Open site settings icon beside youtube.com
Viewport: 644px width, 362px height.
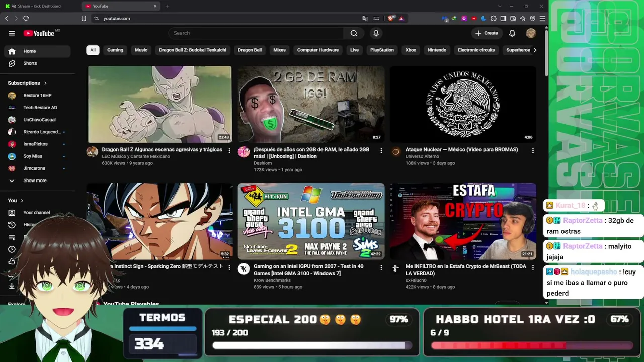click(96, 18)
